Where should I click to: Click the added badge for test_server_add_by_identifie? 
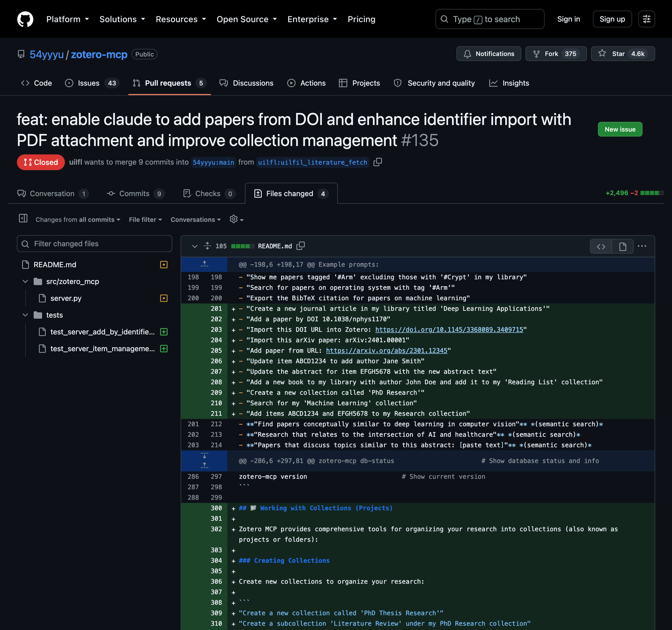click(164, 332)
